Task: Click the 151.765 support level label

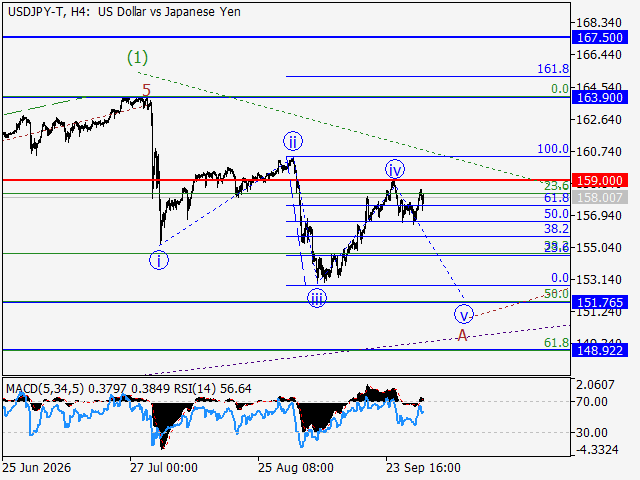Action: [x=600, y=302]
